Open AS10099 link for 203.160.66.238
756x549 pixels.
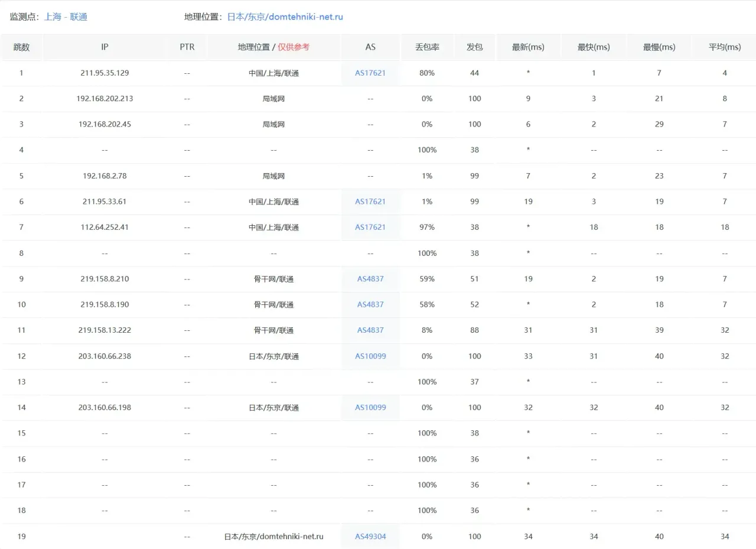[370, 356]
